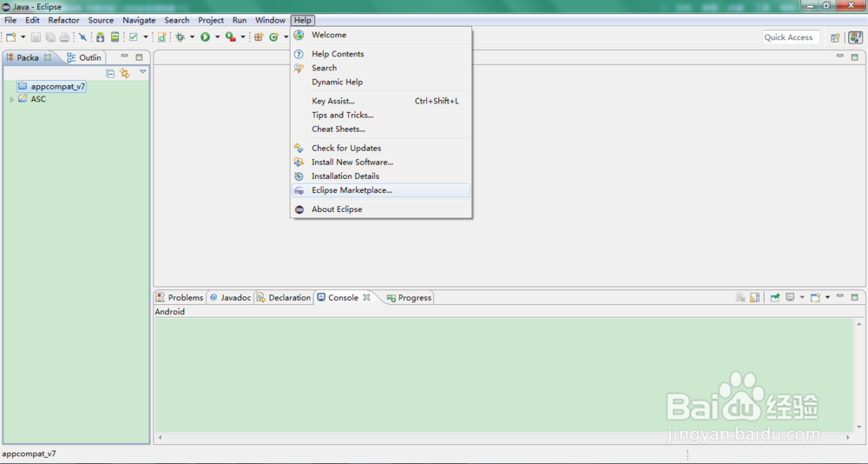Image resolution: width=868 pixels, height=464 pixels.
Task: Open the Android Virtual Device Manager icon
Action: click(115, 37)
